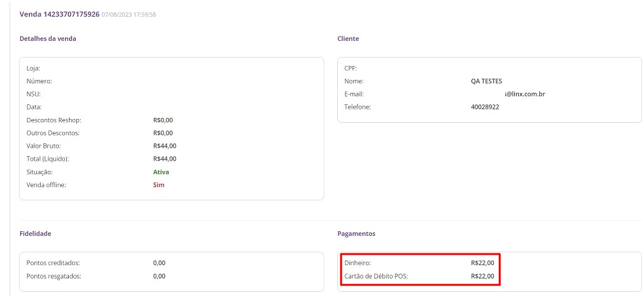Click the green Ativa status value

pyautogui.click(x=161, y=172)
